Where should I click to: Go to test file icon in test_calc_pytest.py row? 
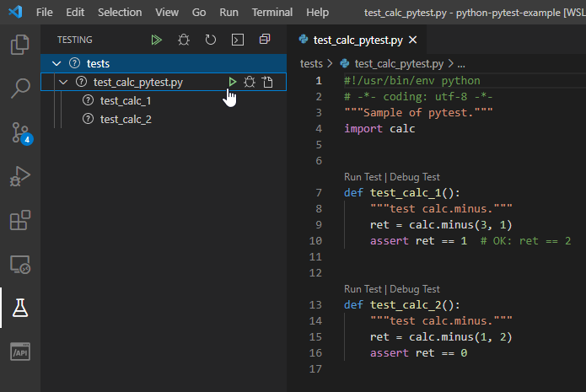pyautogui.click(x=267, y=82)
